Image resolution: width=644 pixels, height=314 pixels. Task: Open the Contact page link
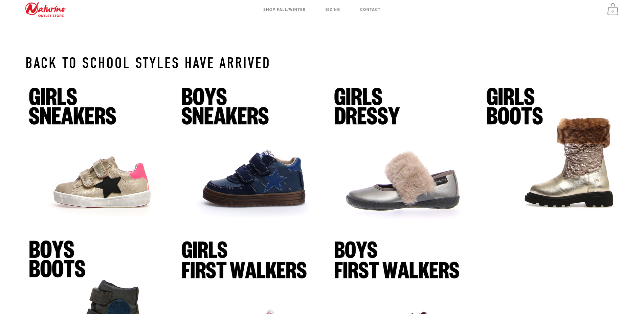[370, 9]
